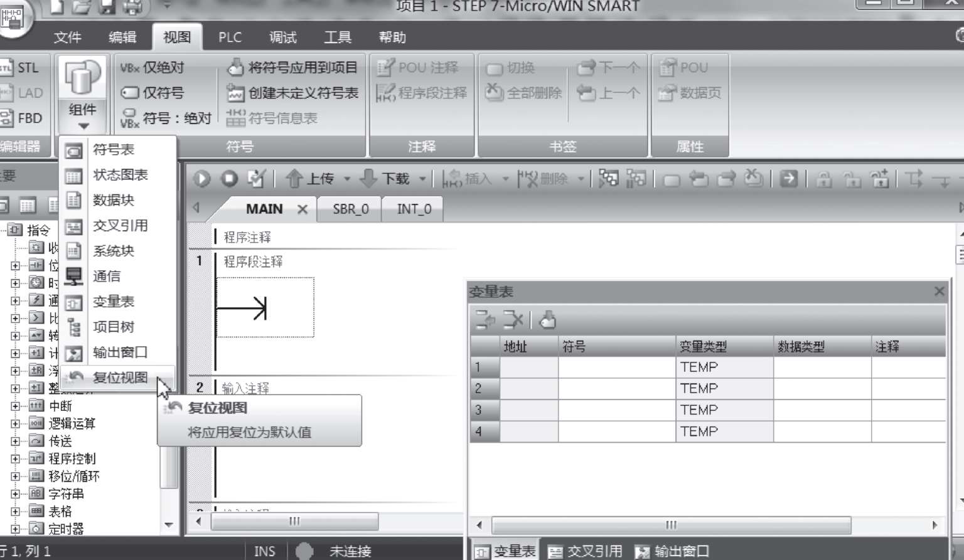964x560 pixels.
Task: Click the Download (下载) arrow icon
Action: 368,179
